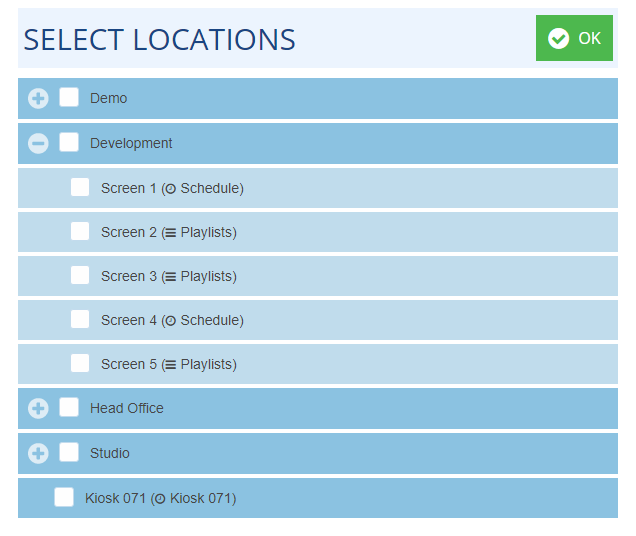Expand the Studio location group
The width and height of the screenshot is (636, 536).
pyautogui.click(x=38, y=453)
